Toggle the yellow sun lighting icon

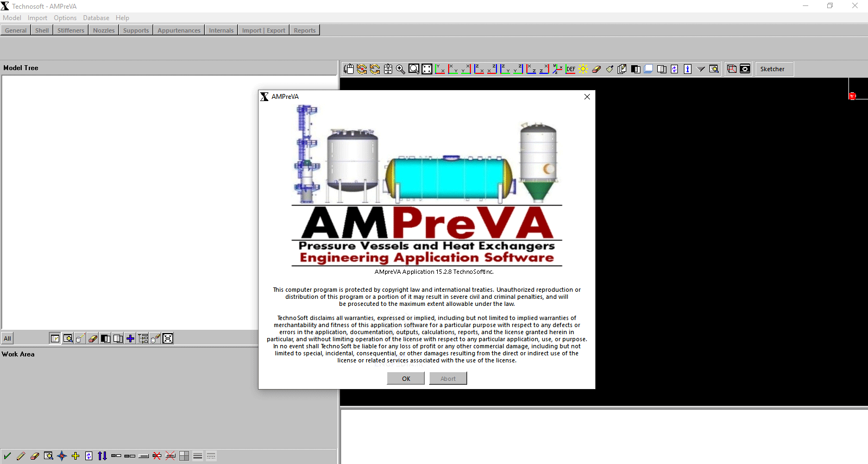click(583, 69)
